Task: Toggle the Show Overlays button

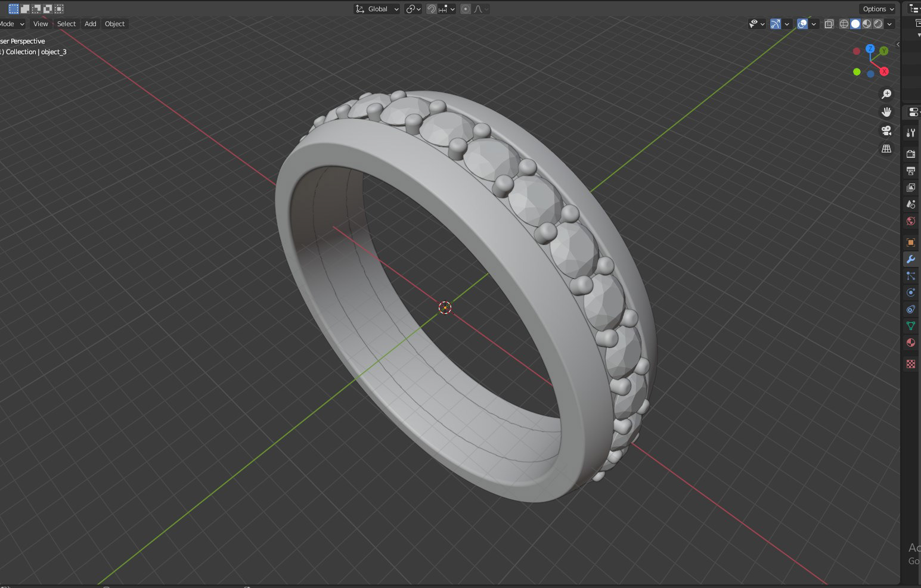Action: (802, 24)
